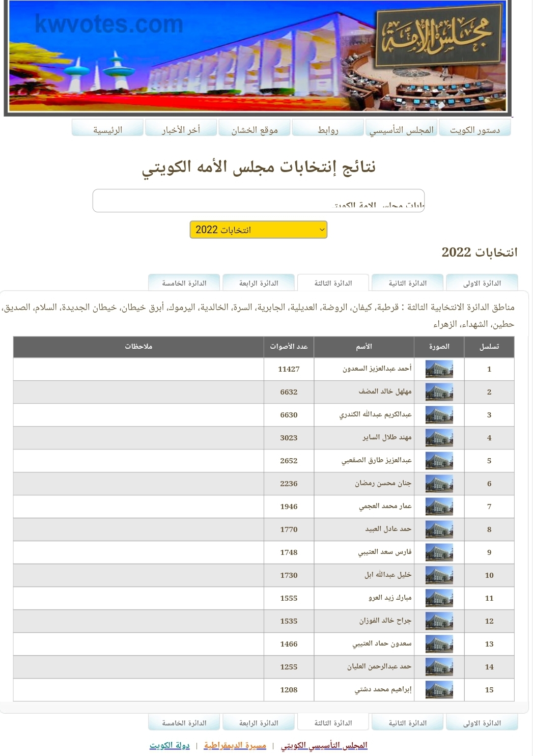Click the ملاحظات column header
533x756 pixels.
coord(138,347)
